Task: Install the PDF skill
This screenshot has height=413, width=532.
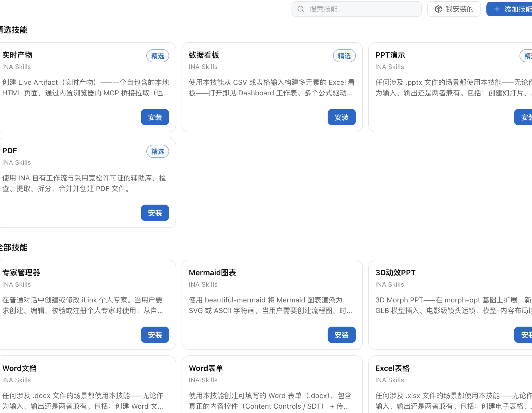Action: [x=155, y=213]
